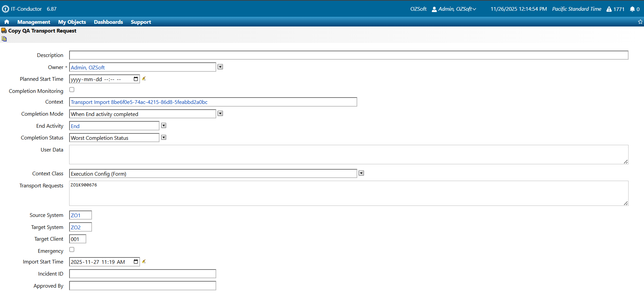
Task: Expand the Completion Status dropdown arrow
Action: tap(164, 137)
